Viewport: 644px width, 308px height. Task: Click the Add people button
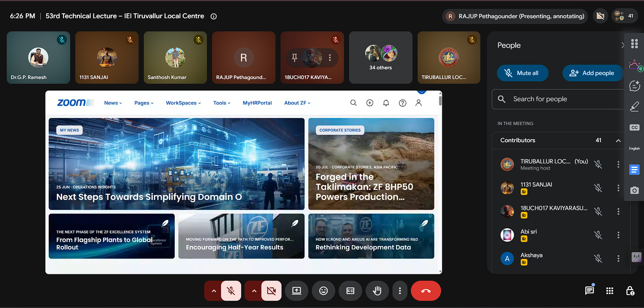(x=592, y=73)
